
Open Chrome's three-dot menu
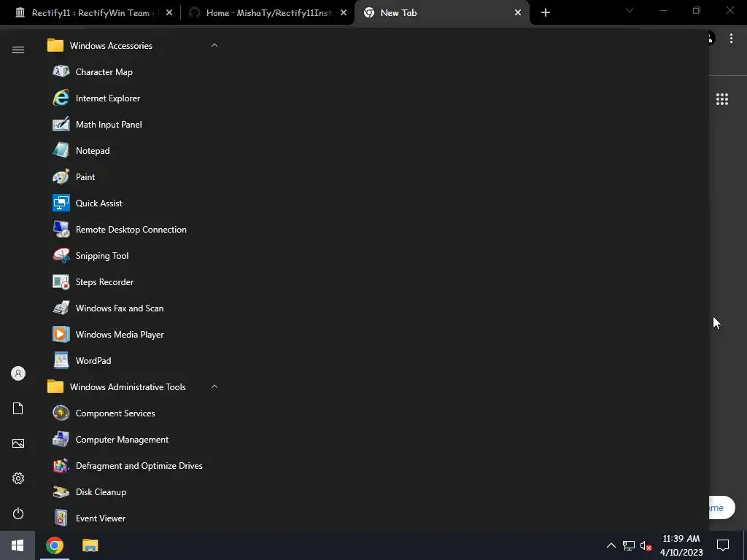(731, 38)
